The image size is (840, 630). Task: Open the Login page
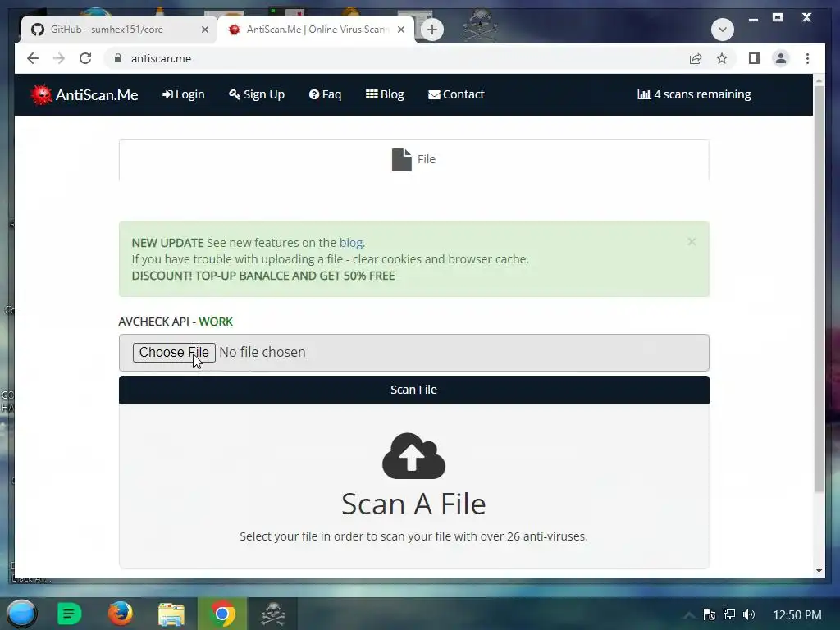[184, 94]
